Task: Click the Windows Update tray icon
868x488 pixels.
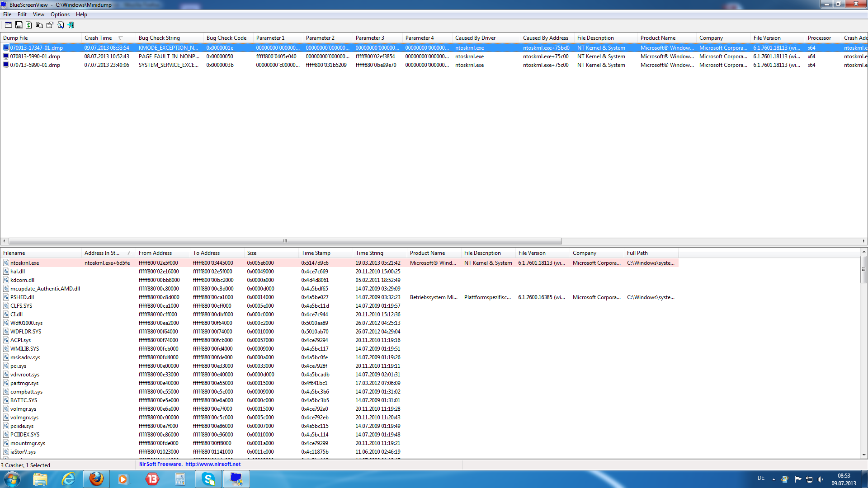Action: coord(785,479)
